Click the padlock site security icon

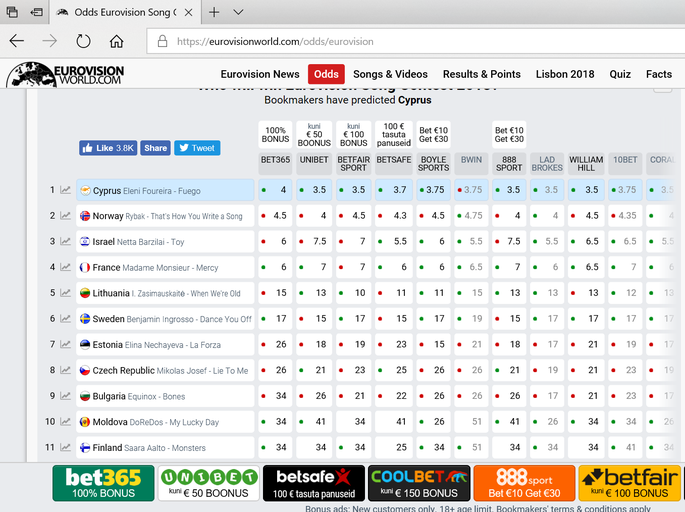[162, 41]
